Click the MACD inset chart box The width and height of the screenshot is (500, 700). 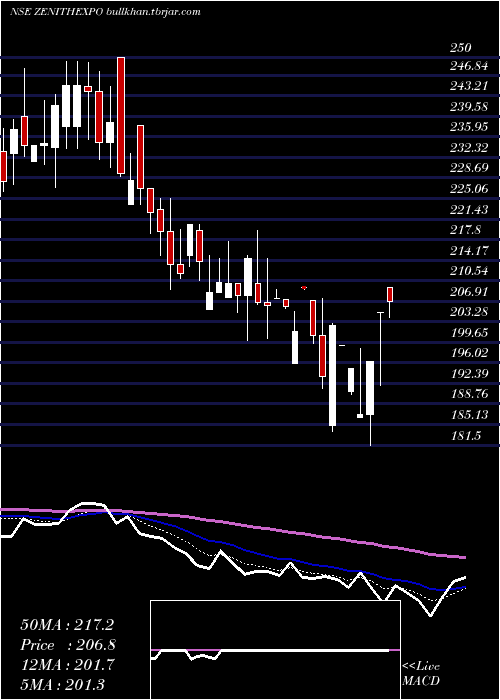[x=275, y=650]
